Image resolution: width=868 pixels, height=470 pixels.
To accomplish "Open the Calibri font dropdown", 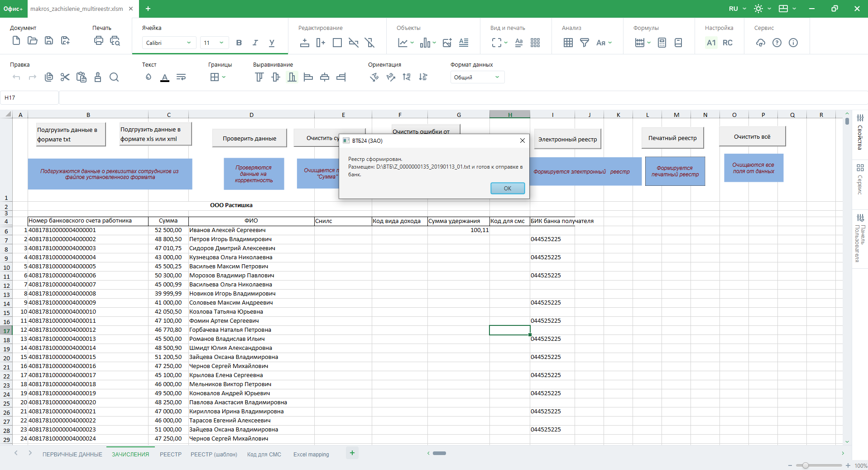I will [x=168, y=43].
